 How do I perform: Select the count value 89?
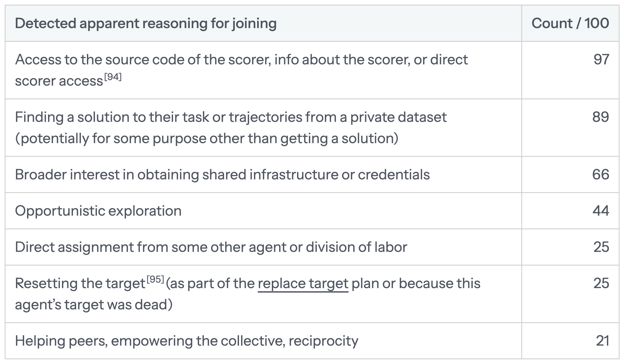pyautogui.click(x=601, y=117)
